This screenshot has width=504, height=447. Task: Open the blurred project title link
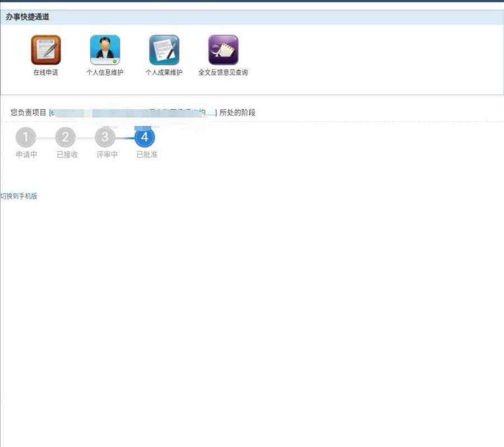pyautogui.click(x=133, y=113)
